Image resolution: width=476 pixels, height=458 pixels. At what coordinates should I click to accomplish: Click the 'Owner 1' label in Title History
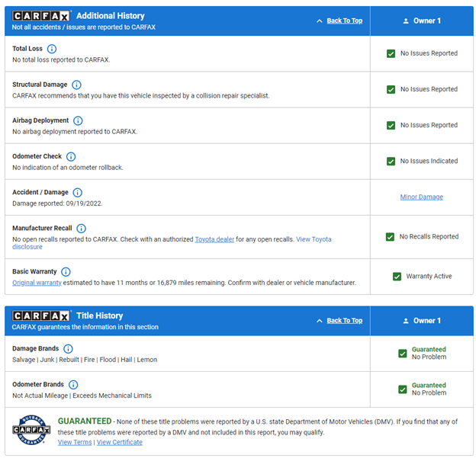coord(427,321)
